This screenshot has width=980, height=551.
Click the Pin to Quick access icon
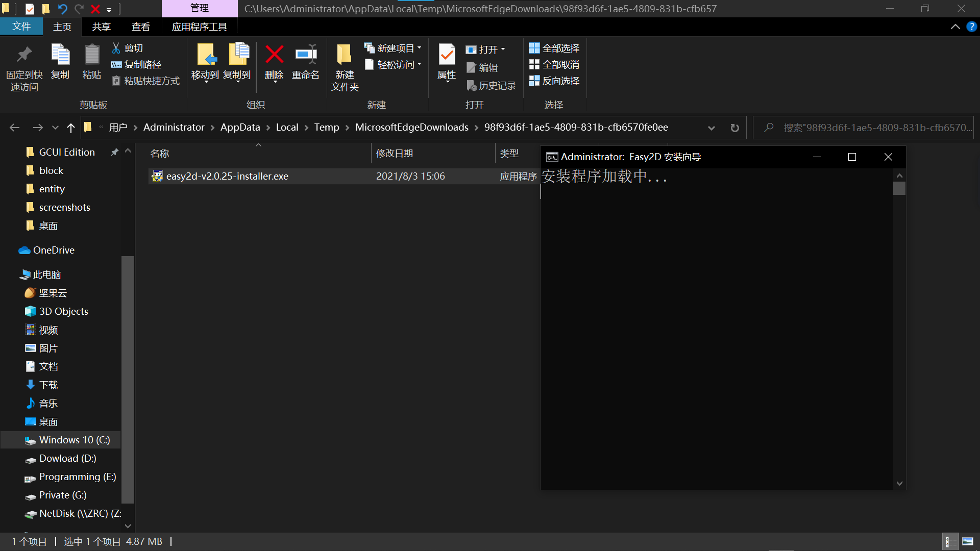24,67
